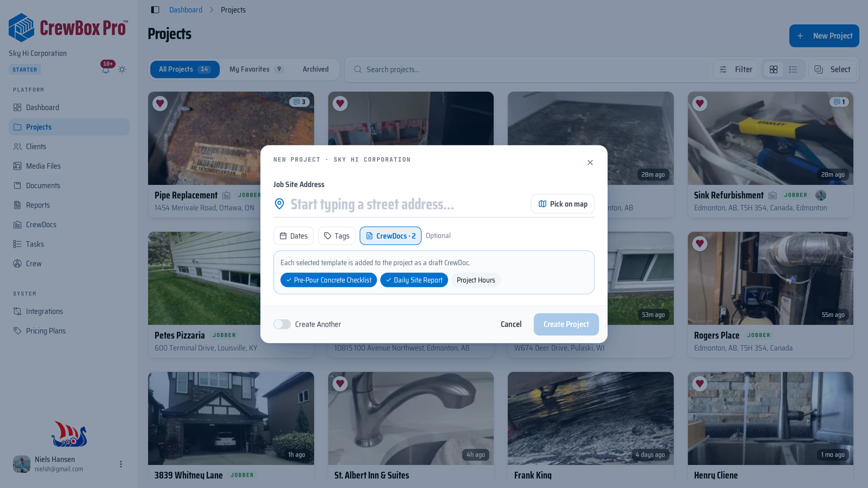
Task: Switch to My Favorites tab
Action: click(x=256, y=69)
